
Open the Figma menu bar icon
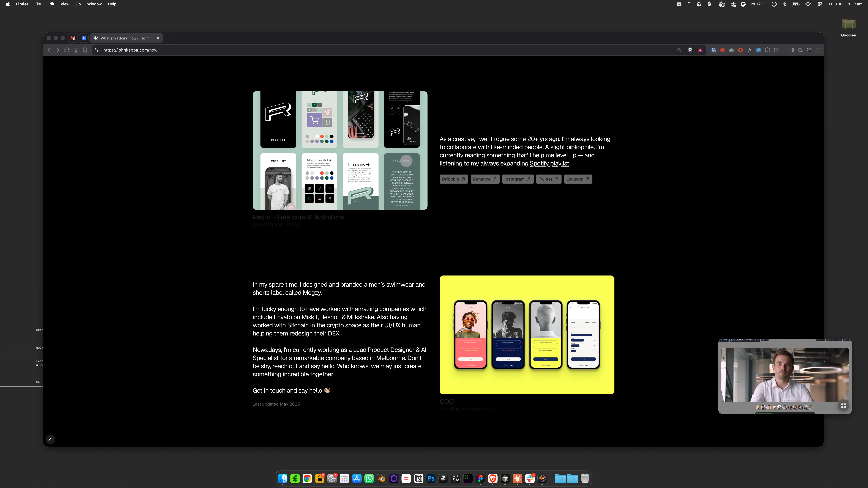click(x=689, y=4)
